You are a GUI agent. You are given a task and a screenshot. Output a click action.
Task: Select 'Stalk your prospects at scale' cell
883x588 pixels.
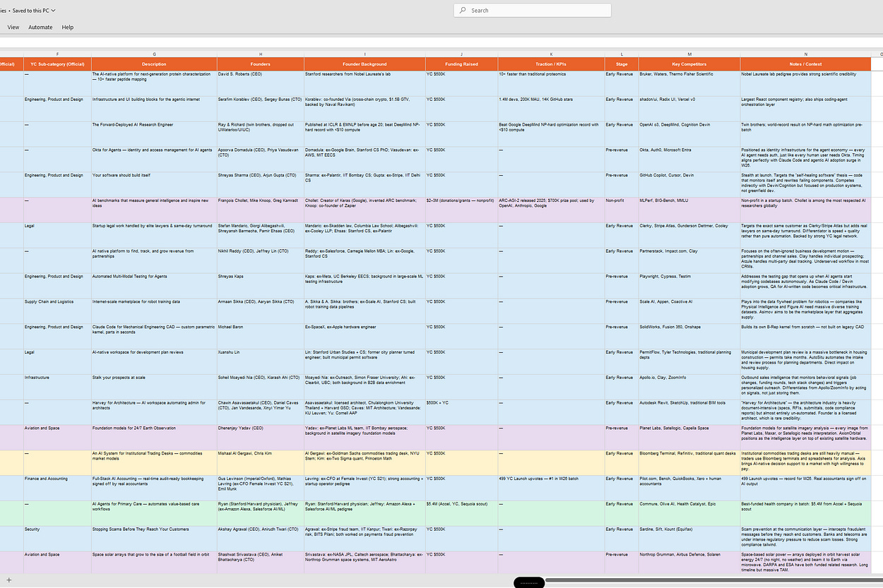(x=154, y=388)
